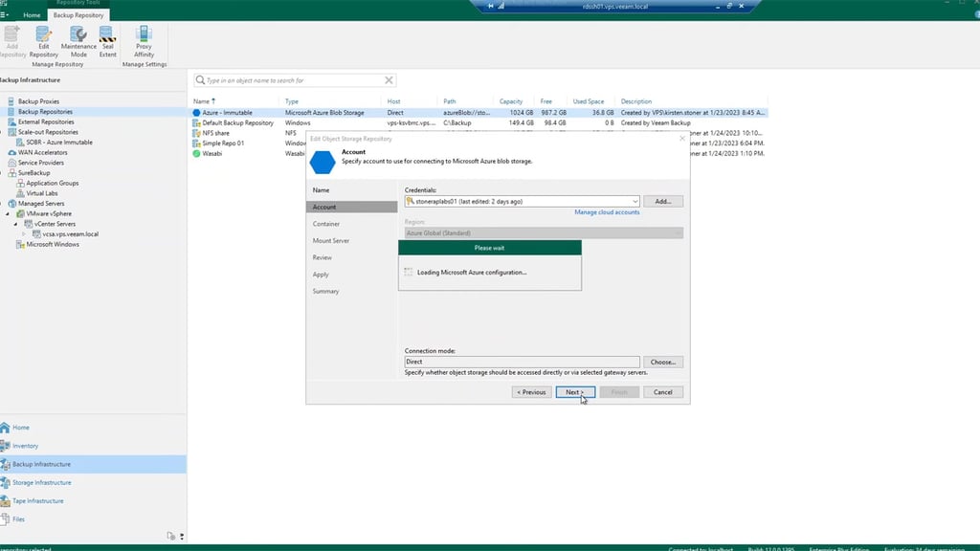Select the Backup Repository ribbon tab
The height and width of the screenshot is (551, 980).
(x=78, y=15)
